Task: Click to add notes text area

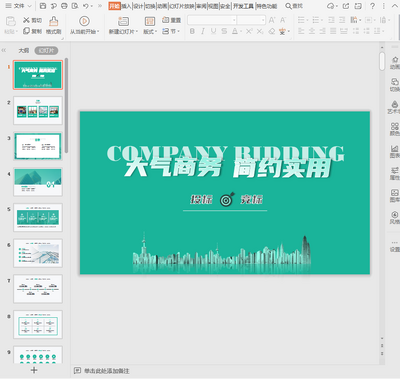Action: click(x=107, y=371)
